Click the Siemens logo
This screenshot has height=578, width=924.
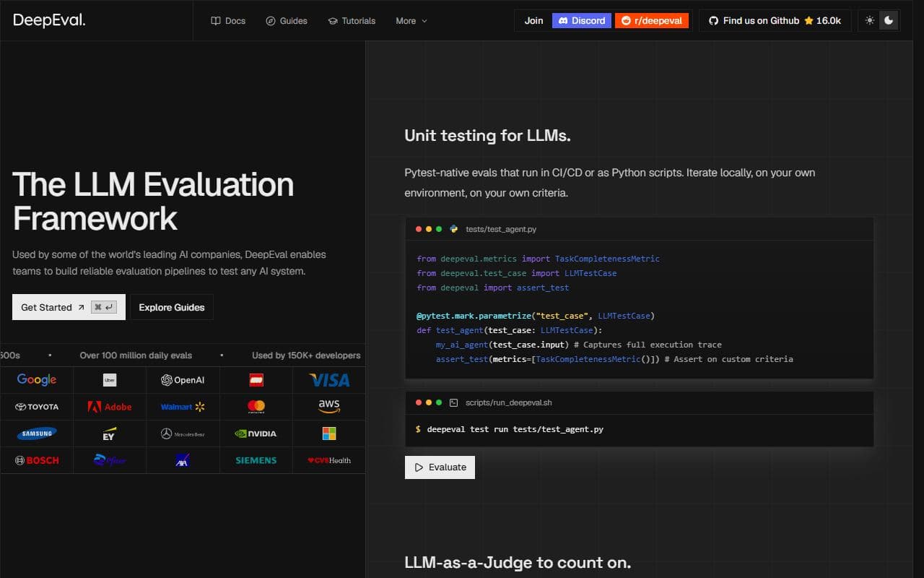pyautogui.click(x=256, y=460)
